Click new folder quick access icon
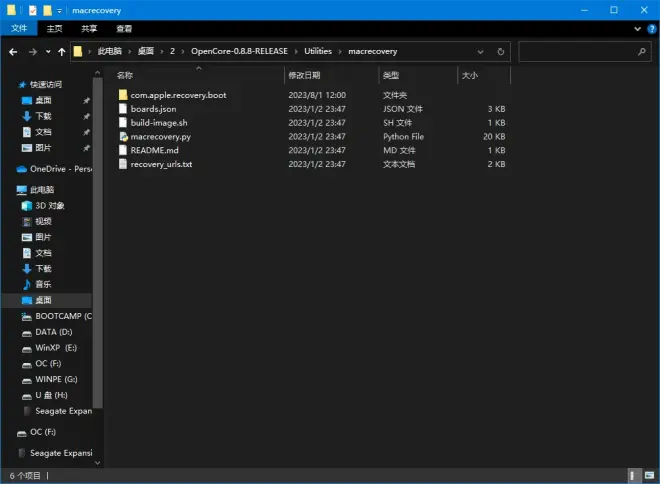 47,10
